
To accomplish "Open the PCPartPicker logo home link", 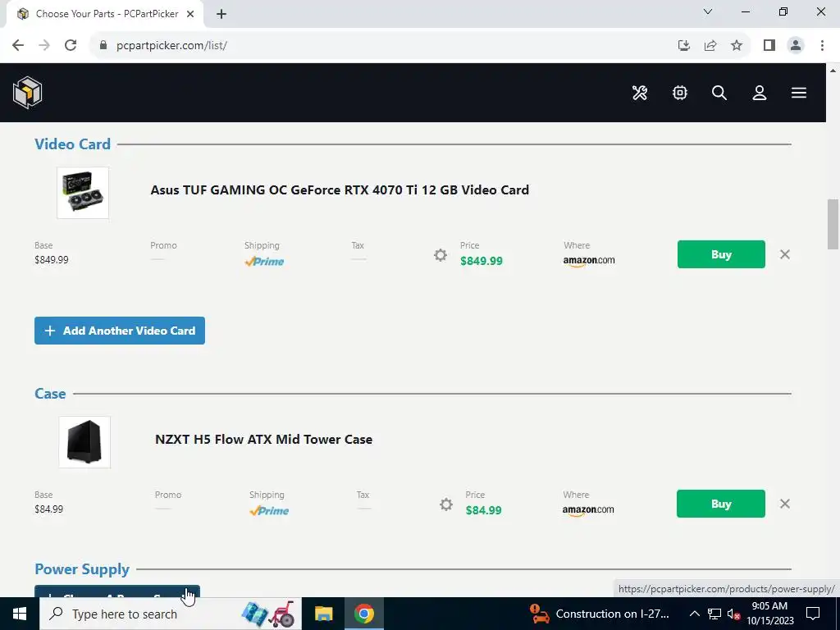I will click(x=27, y=92).
